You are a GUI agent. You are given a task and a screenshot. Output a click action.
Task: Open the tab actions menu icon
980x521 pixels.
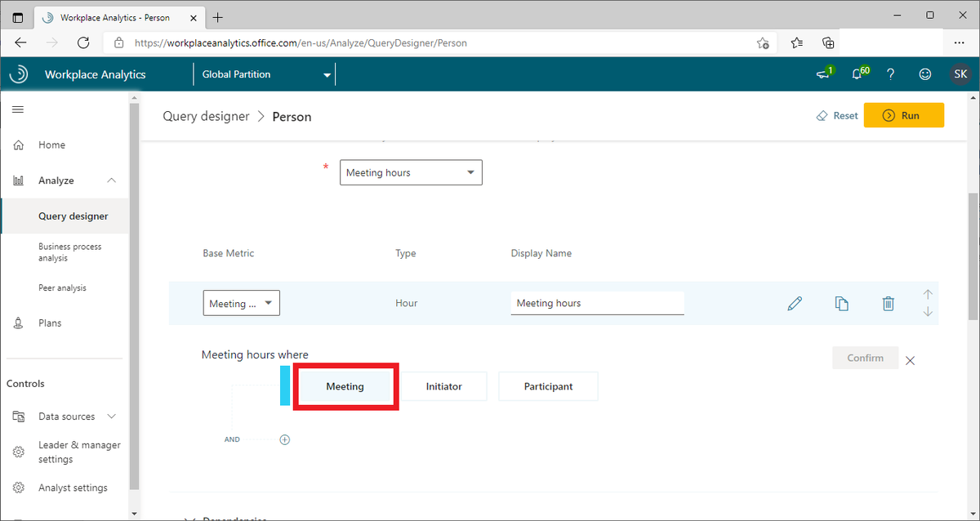(18, 17)
